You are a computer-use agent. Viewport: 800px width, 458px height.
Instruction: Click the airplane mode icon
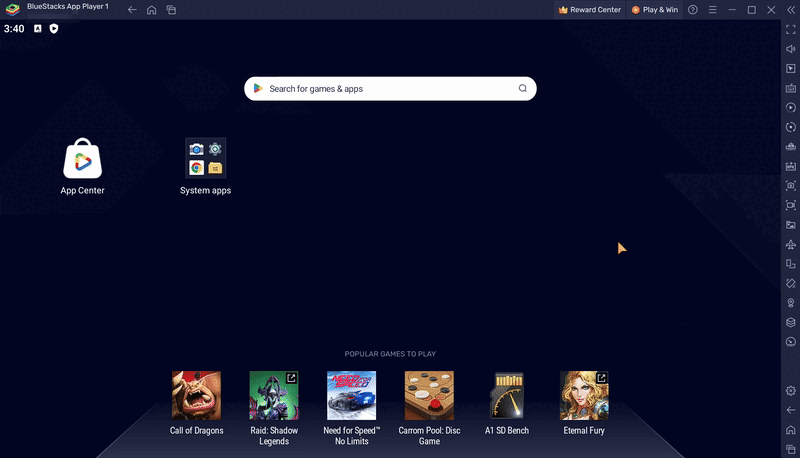click(x=791, y=244)
